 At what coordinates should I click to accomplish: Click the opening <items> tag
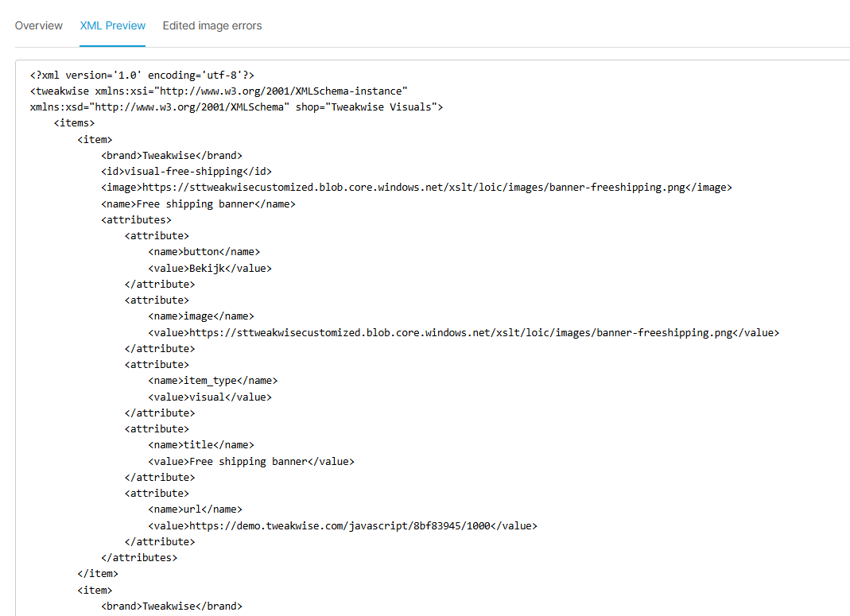point(74,123)
